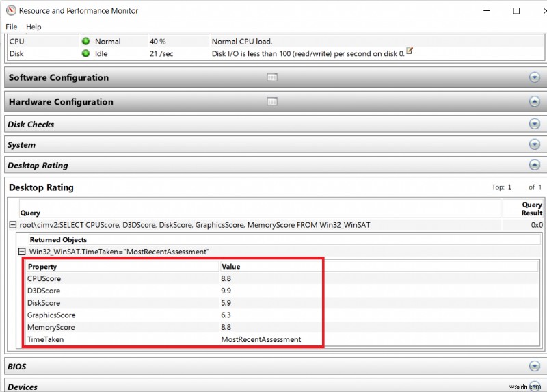The image size is (547, 392).
Task: Expand the BIOS section
Action: [535, 366]
